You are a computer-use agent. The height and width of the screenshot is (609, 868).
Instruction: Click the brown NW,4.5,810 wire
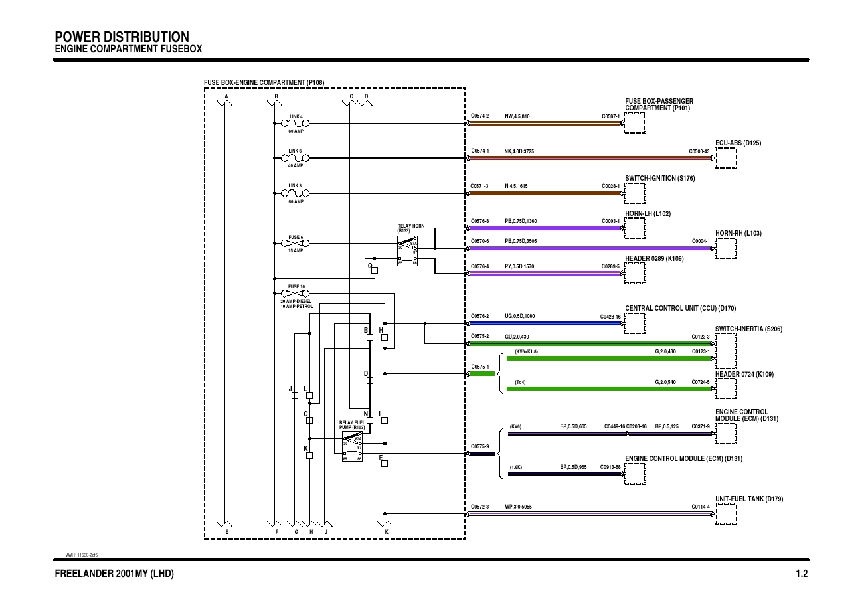coord(545,123)
